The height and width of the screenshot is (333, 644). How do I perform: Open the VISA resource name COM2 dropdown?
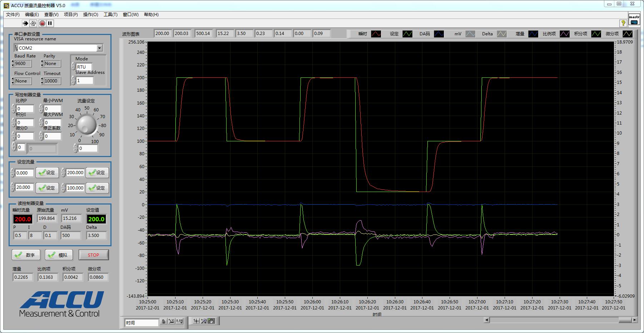click(100, 48)
